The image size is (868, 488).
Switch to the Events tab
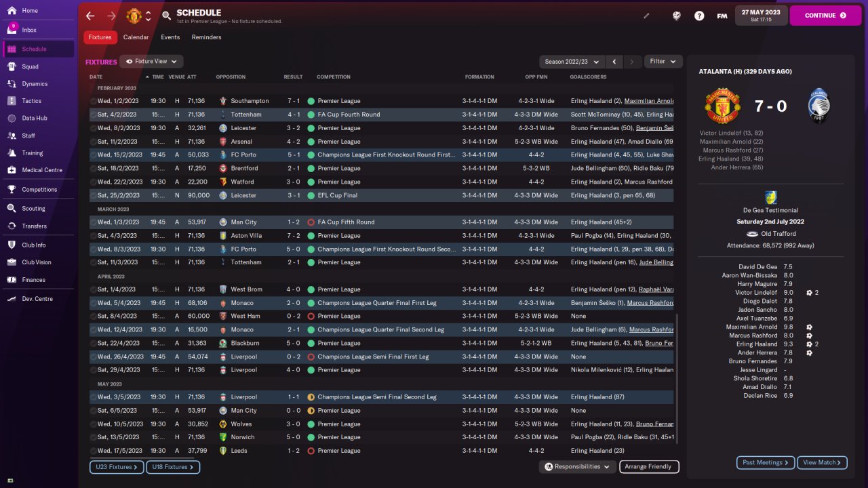[x=170, y=37]
